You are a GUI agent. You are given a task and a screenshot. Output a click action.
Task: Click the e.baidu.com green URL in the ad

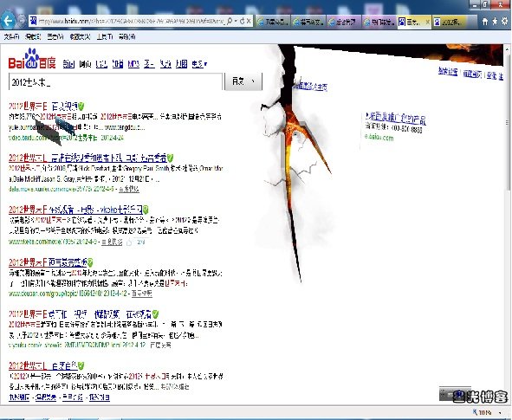tap(379, 137)
